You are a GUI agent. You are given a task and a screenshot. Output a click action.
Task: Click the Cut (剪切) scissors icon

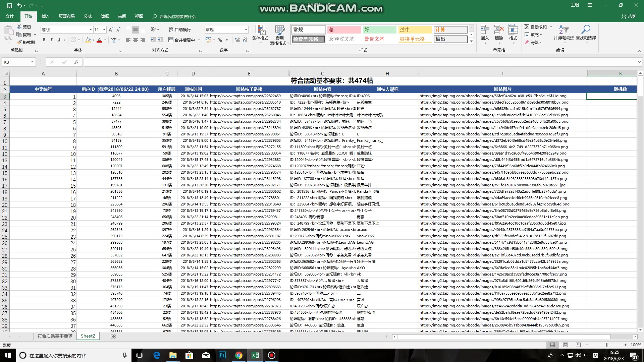(x=19, y=27)
